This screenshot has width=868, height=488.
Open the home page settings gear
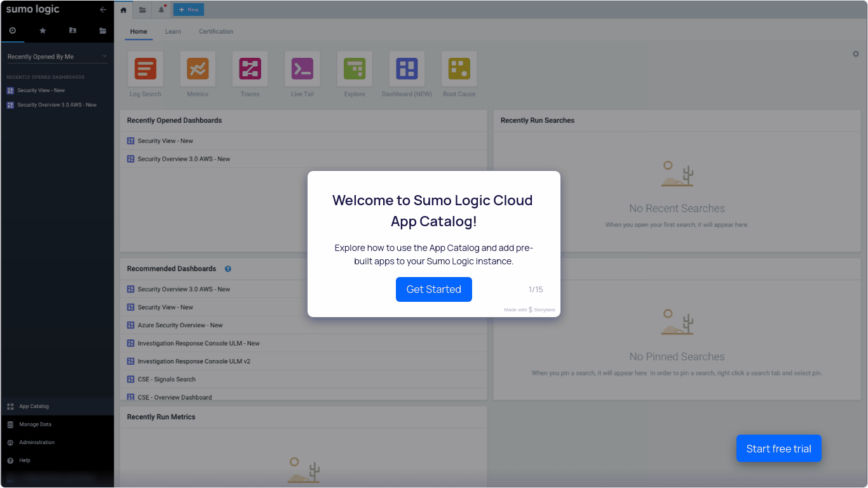(x=855, y=54)
